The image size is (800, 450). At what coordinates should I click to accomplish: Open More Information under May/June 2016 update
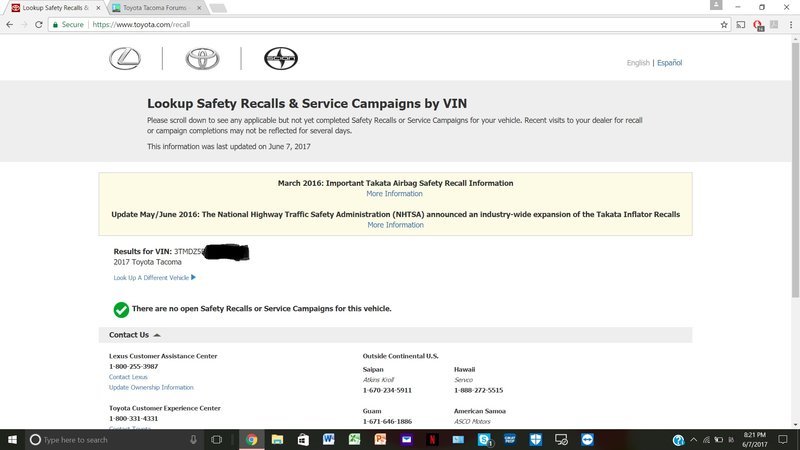tap(395, 225)
